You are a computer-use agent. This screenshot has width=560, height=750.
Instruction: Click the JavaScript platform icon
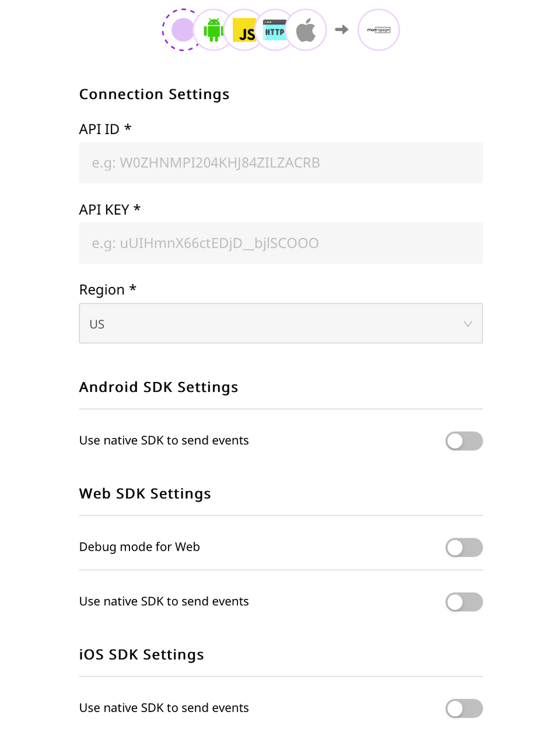point(244,30)
